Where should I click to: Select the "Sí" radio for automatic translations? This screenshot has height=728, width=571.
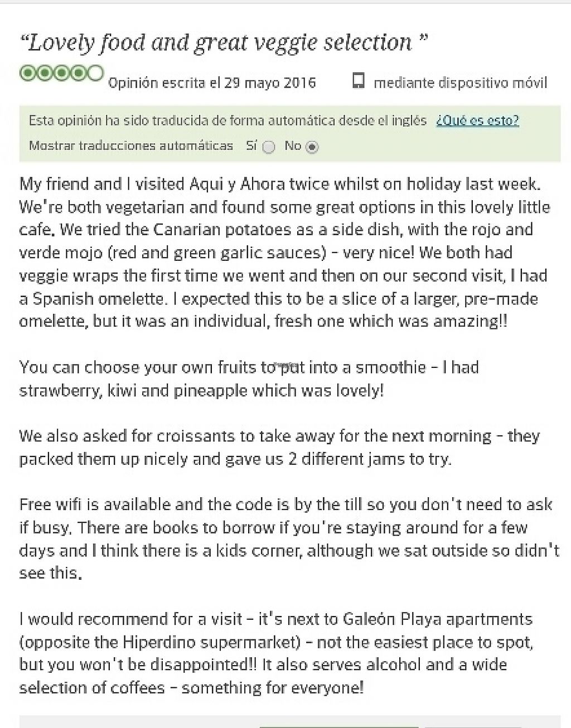269,147
